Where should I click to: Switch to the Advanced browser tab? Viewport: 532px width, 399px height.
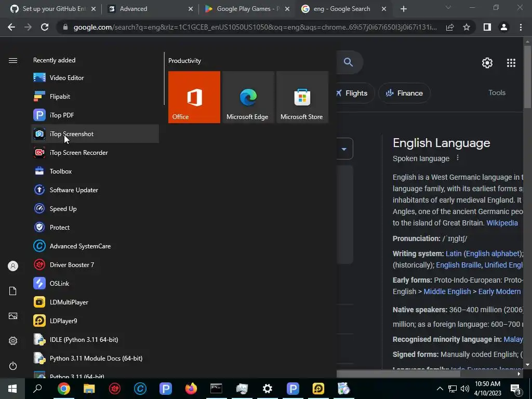[150, 9]
